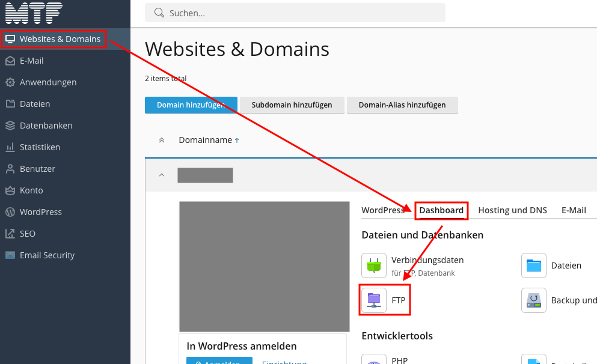The height and width of the screenshot is (364, 597).
Task: Click the Subdomain hinzufügen button
Action: pyautogui.click(x=292, y=105)
